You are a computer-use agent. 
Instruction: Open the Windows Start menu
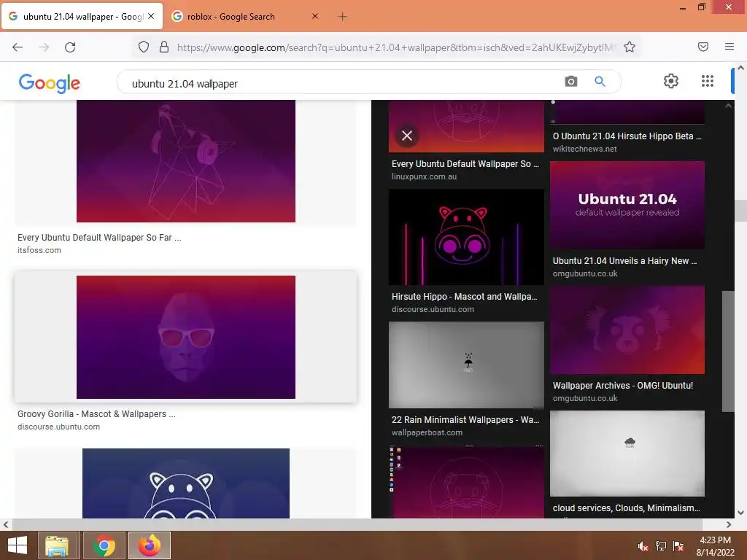point(18,545)
